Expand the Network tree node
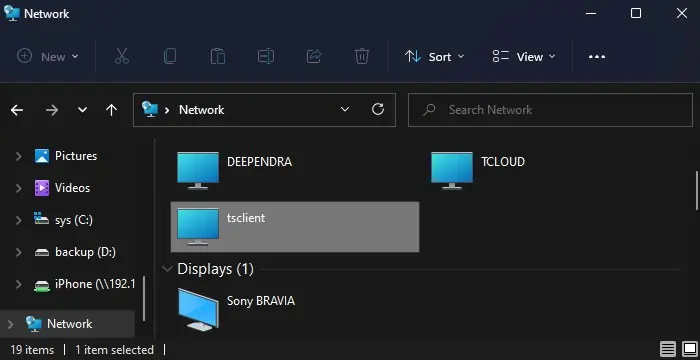The height and width of the screenshot is (360, 700). [11, 324]
